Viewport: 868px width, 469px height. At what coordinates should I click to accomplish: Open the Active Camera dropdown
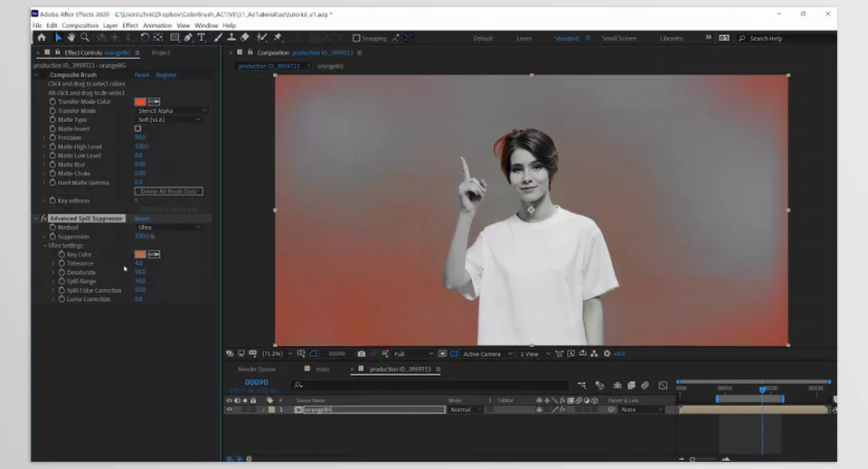487,354
